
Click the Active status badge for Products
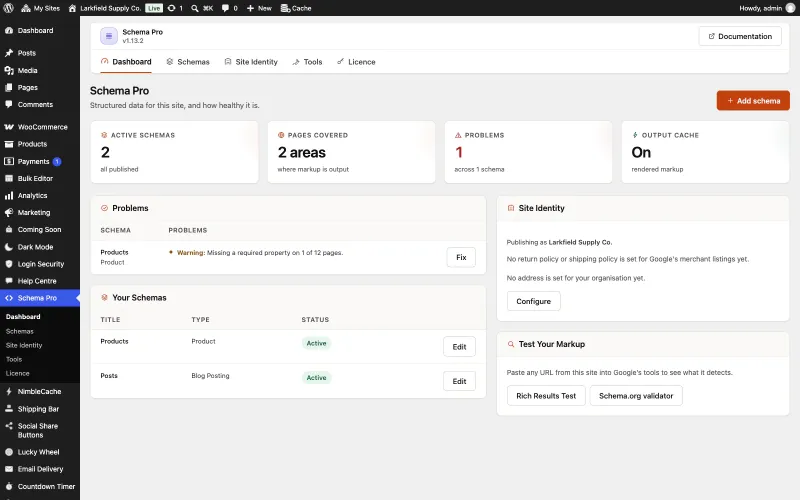[316, 343]
